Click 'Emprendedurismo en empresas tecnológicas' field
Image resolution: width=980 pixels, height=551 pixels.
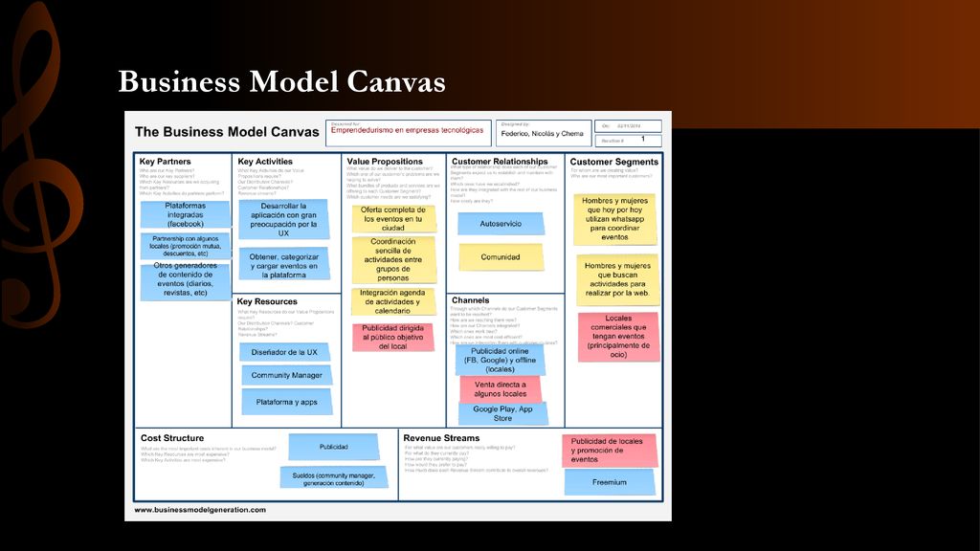[x=408, y=133]
